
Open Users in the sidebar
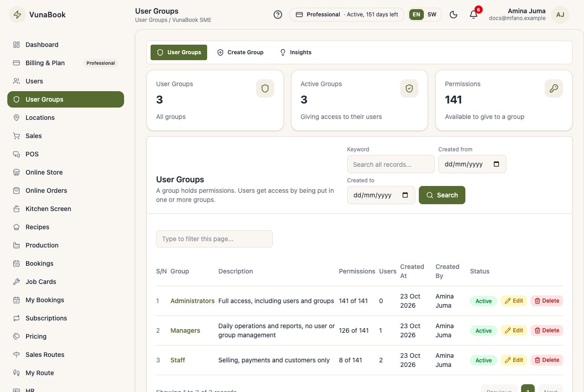click(66, 81)
